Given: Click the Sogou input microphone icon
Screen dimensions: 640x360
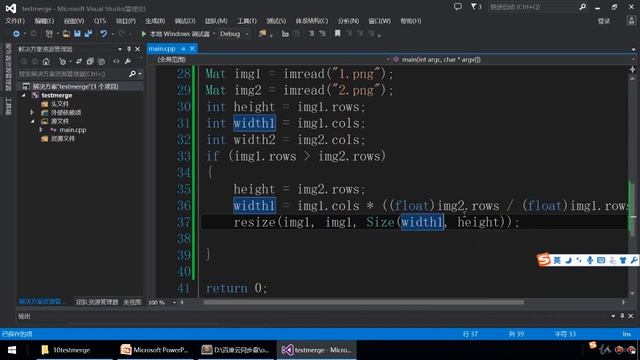Looking at the screenshot, I should click(x=590, y=260).
